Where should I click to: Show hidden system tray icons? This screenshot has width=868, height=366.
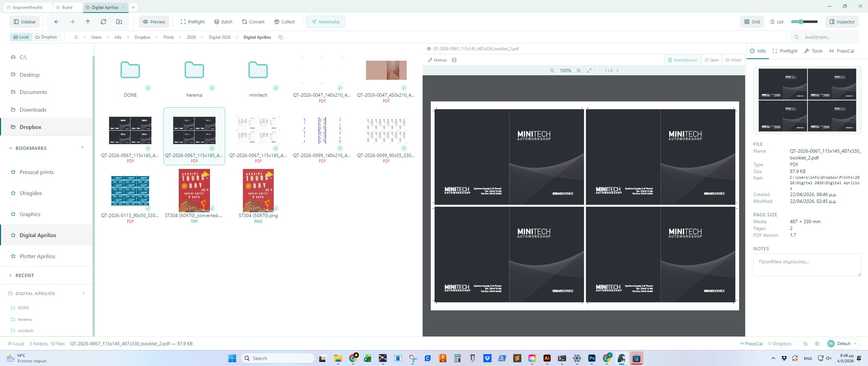tap(773, 358)
